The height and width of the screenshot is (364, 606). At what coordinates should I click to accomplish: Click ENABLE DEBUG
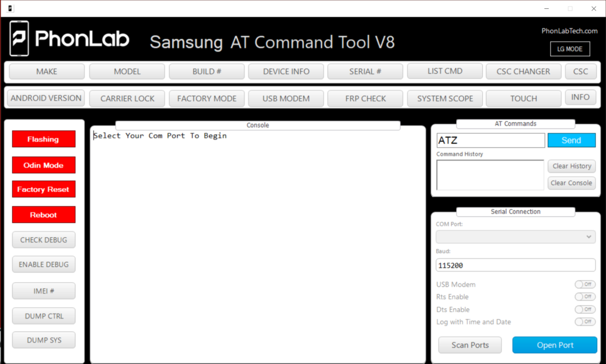coord(44,265)
